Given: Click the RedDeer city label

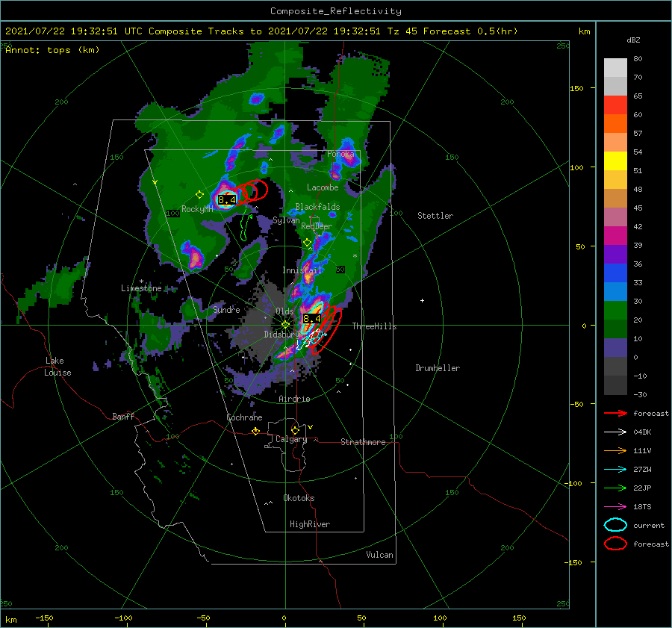Looking at the screenshot, I should (317, 226).
